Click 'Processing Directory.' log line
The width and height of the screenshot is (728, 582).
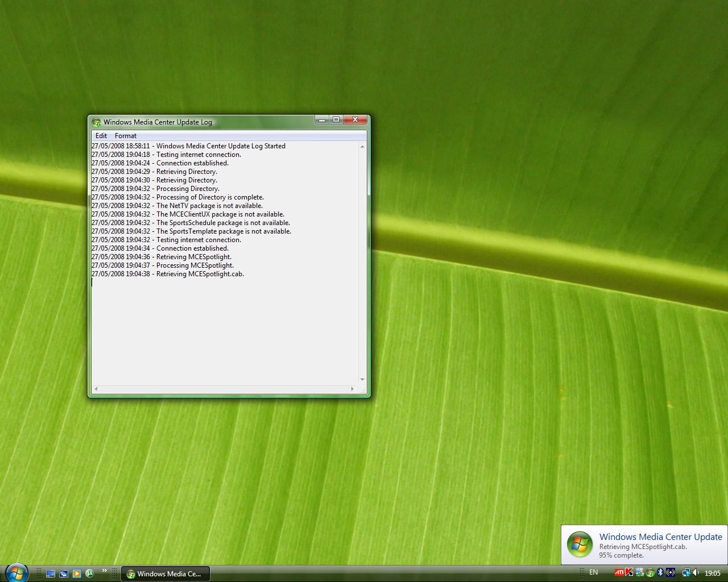(155, 189)
